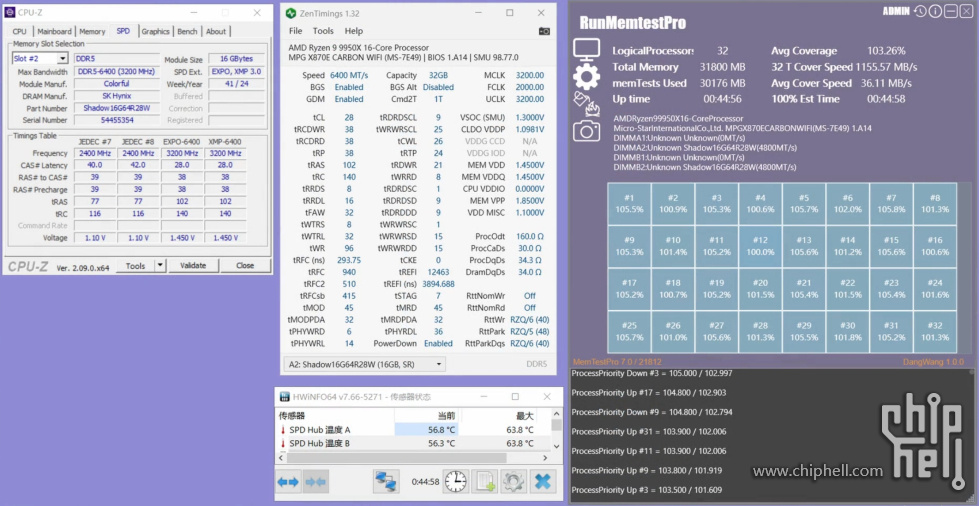Click RunMemtestPro monitor icon
This screenshot has width=979, height=506.
[586, 51]
